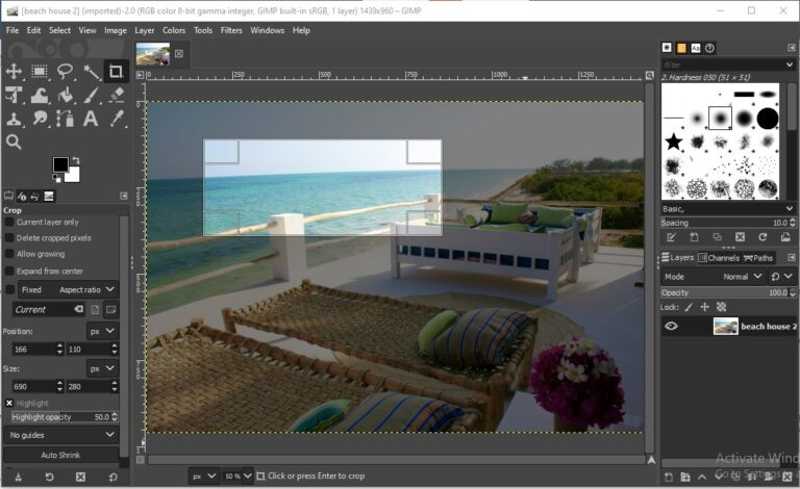Screen dimensions: 800x489
Task: Select the Move tool
Action: (x=14, y=71)
